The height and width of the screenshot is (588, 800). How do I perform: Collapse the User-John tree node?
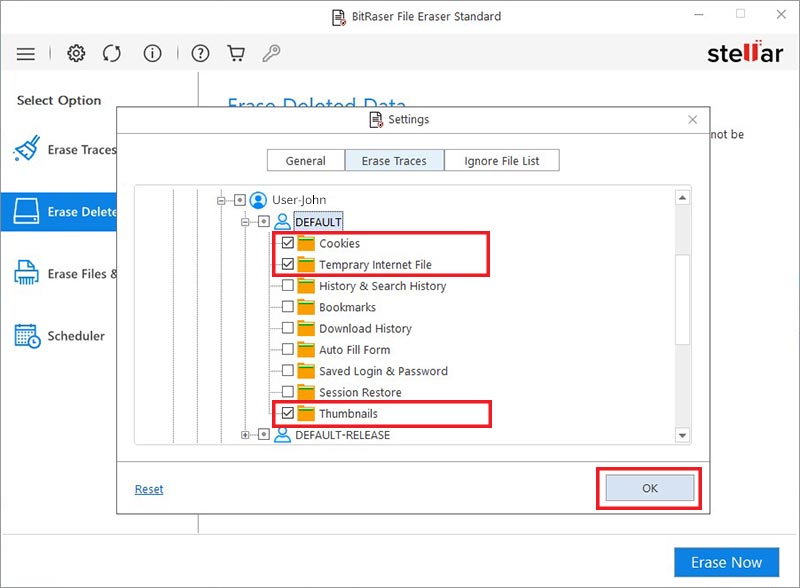point(223,200)
